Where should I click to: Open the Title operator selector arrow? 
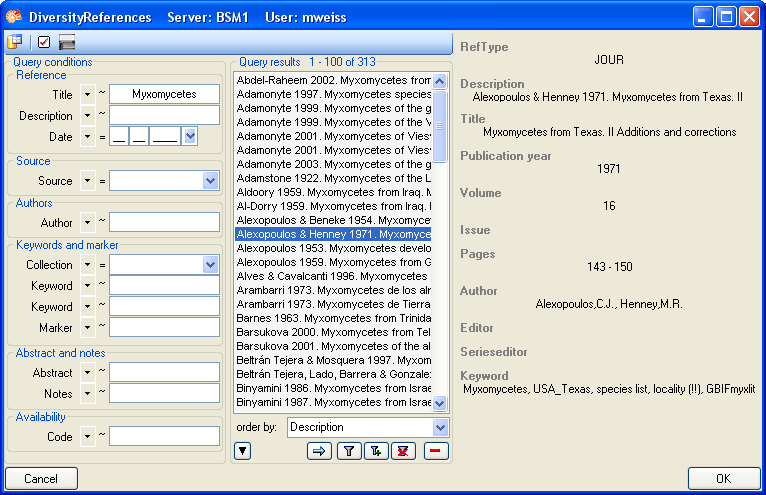pyautogui.click(x=87, y=94)
